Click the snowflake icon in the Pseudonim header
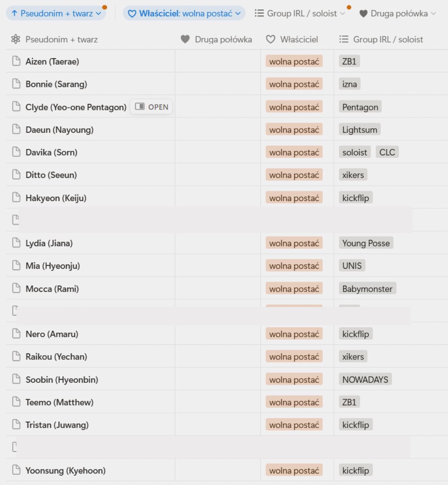448x485 pixels. 16,39
